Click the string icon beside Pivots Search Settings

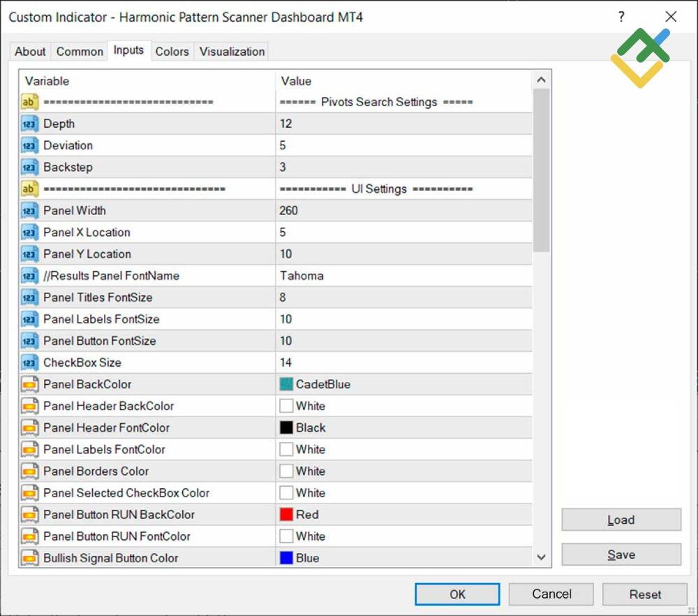29,103
